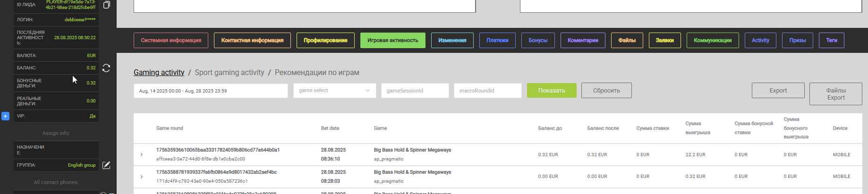
Task: Open the Файлы tab
Action: [627, 40]
